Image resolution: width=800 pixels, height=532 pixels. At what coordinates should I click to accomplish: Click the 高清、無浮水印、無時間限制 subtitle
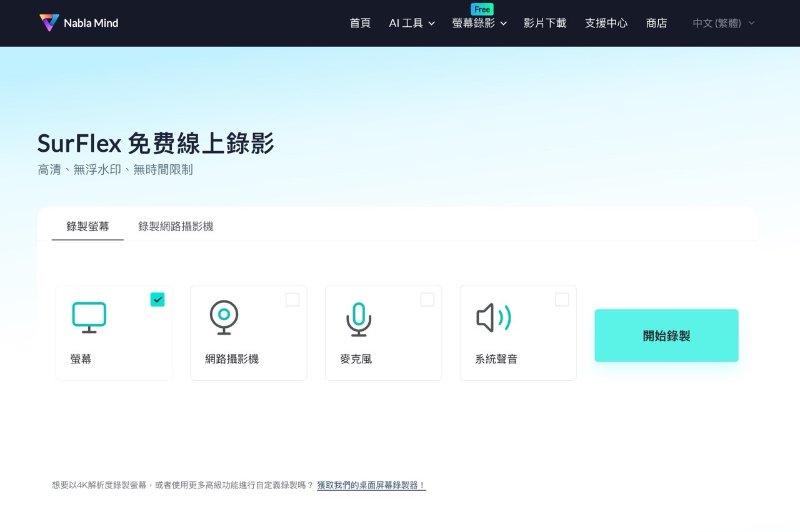[x=115, y=169]
